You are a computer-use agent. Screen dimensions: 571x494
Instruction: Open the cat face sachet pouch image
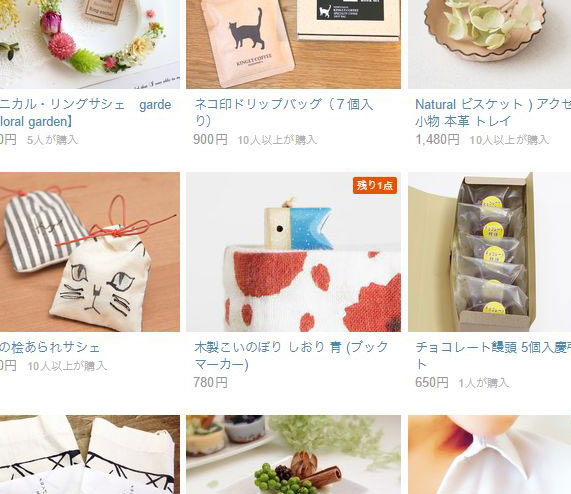coord(90,252)
